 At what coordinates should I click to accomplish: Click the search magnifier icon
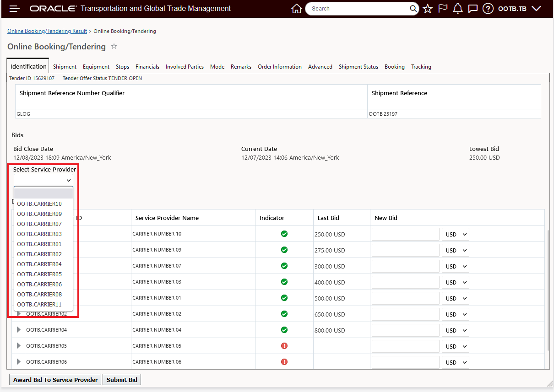[x=413, y=9]
